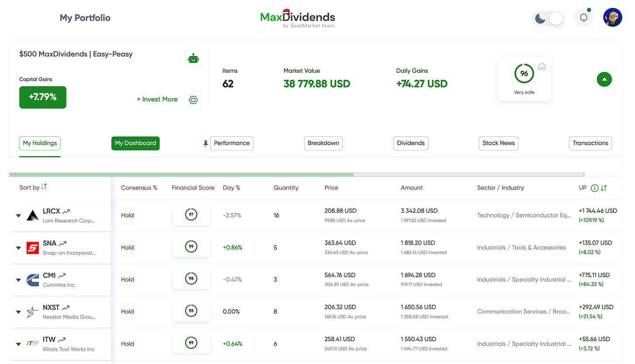Switch to My Holdings tab
Image resolution: width=635 pixels, height=364 pixels.
[40, 143]
